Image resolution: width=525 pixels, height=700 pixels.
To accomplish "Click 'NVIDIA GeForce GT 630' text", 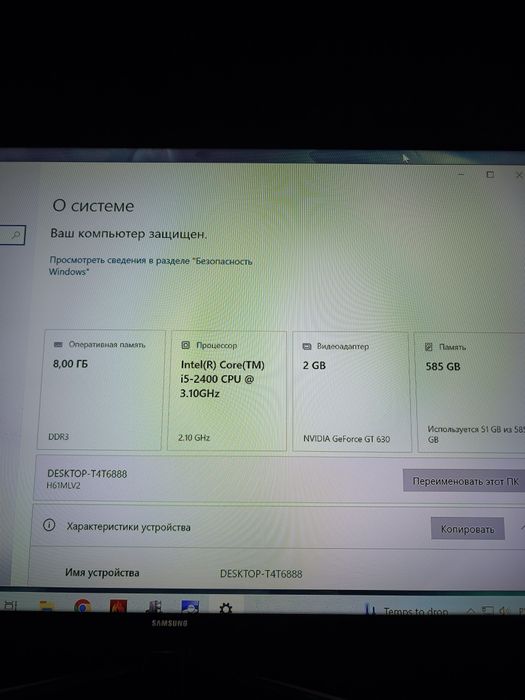I will (346, 439).
